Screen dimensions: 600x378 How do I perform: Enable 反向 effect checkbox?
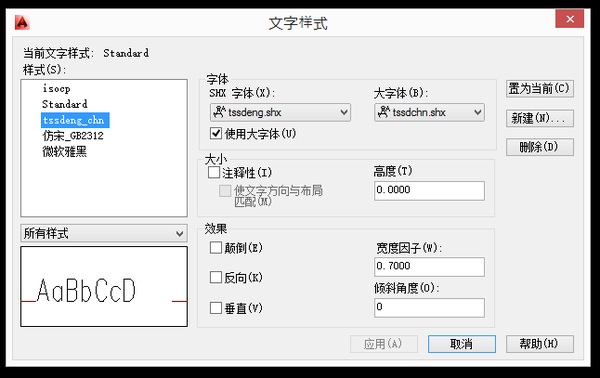click(216, 277)
